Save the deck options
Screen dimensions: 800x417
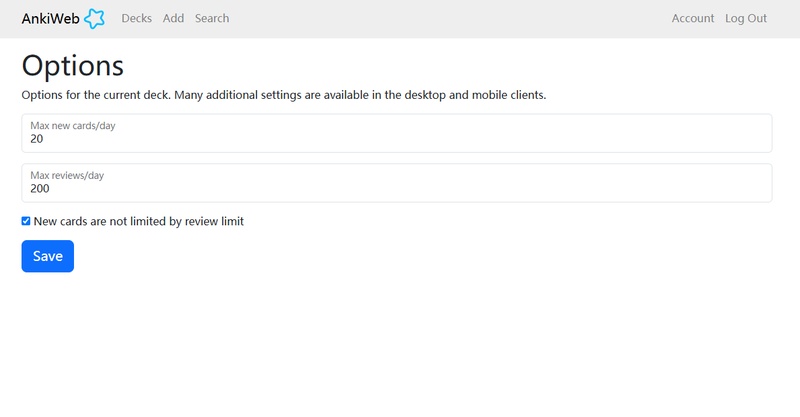[x=47, y=256]
